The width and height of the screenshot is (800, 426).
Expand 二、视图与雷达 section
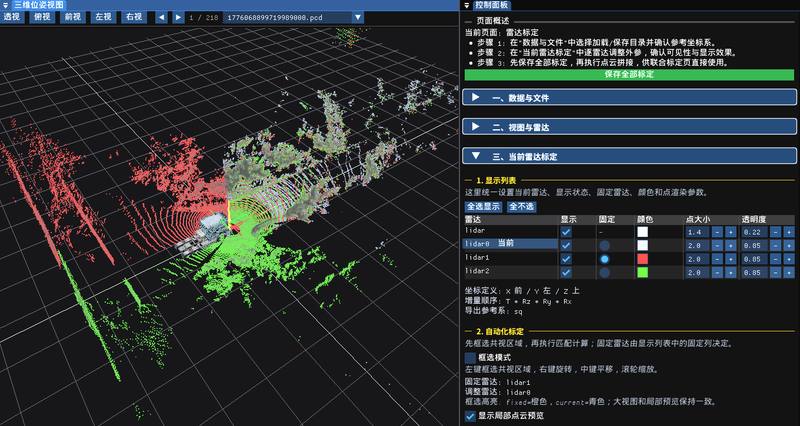tap(630, 127)
